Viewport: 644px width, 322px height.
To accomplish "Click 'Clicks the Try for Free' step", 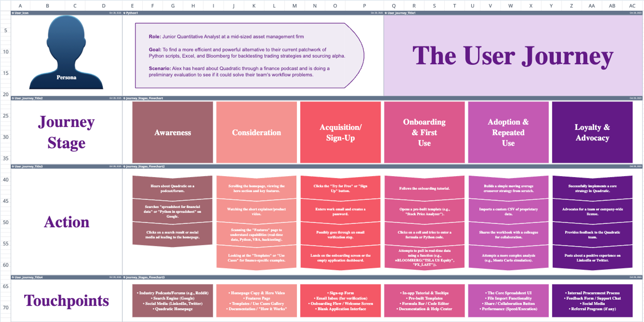I will (340, 188).
